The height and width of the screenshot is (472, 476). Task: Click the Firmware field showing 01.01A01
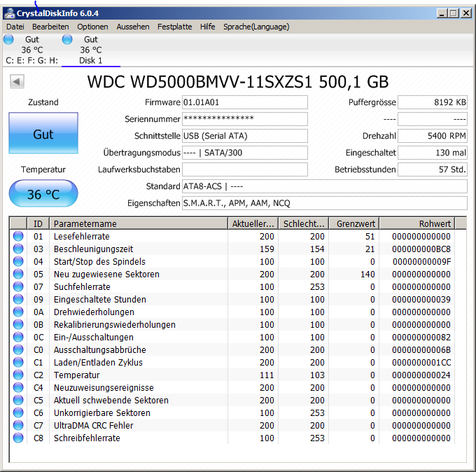click(x=245, y=102)
